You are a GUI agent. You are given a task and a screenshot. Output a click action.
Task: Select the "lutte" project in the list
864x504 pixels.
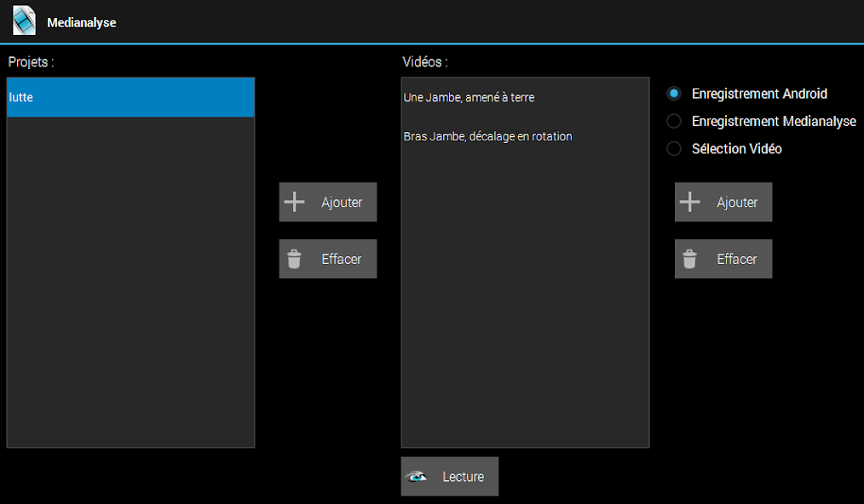click(x=130, y=97)
